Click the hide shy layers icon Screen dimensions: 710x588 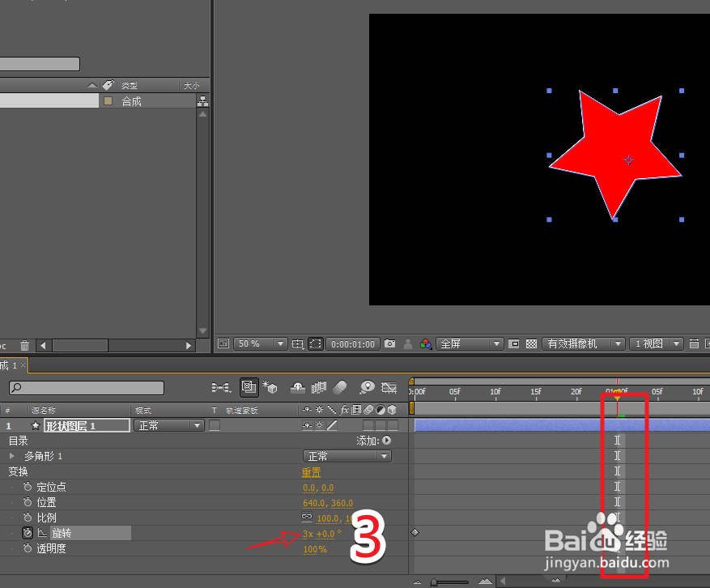(x=297, y=387)
